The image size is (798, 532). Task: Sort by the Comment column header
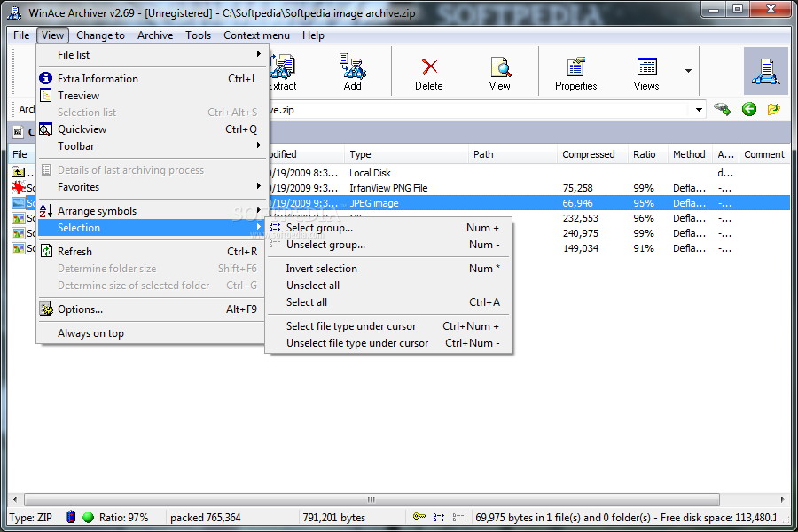(764, 154)
